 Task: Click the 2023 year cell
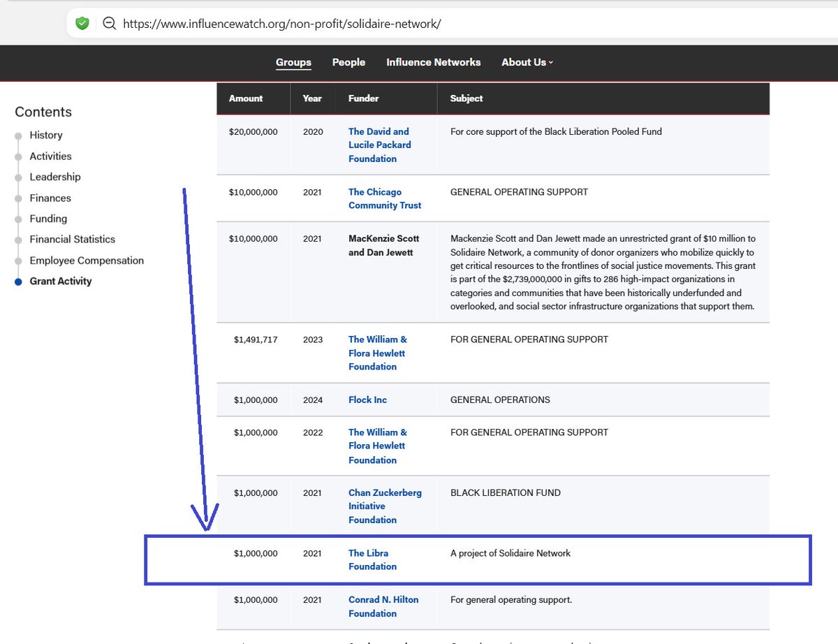(313, 339)
